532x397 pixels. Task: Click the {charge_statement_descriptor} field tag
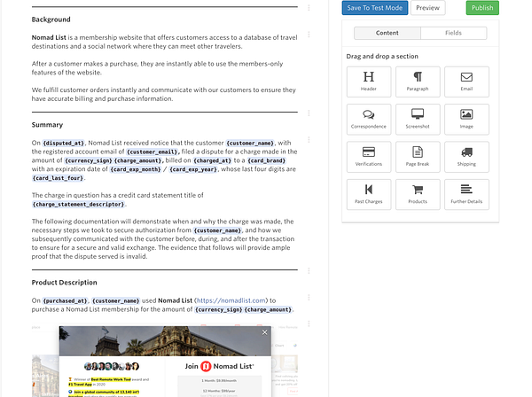78,204
